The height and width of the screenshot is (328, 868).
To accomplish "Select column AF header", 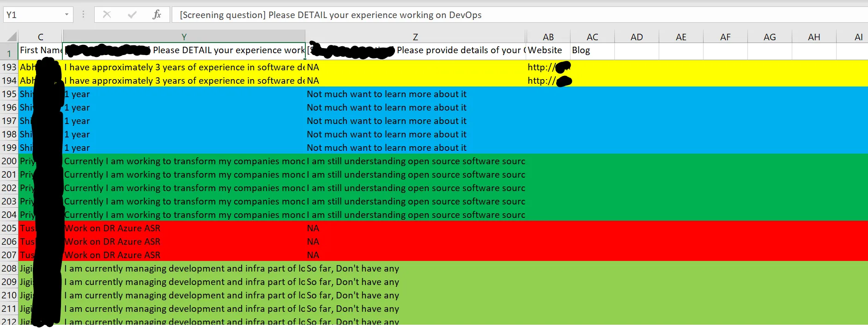I will (x=725, y=37).
